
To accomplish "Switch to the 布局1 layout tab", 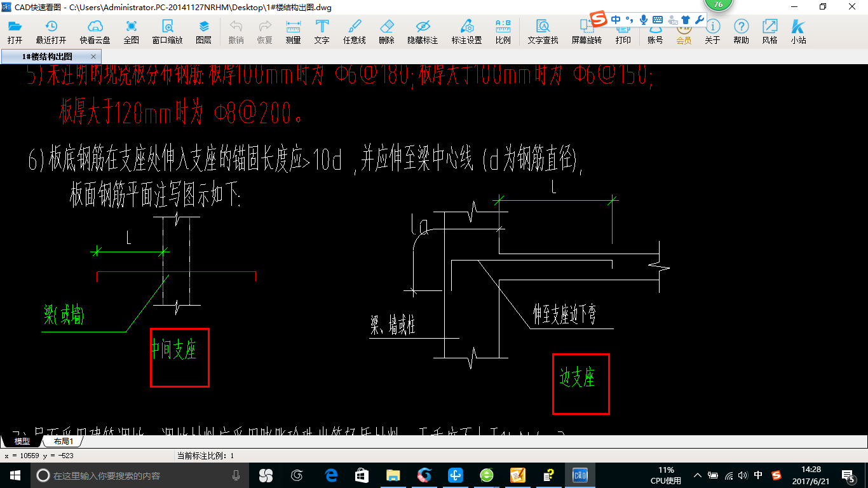I will coord(63,441).
